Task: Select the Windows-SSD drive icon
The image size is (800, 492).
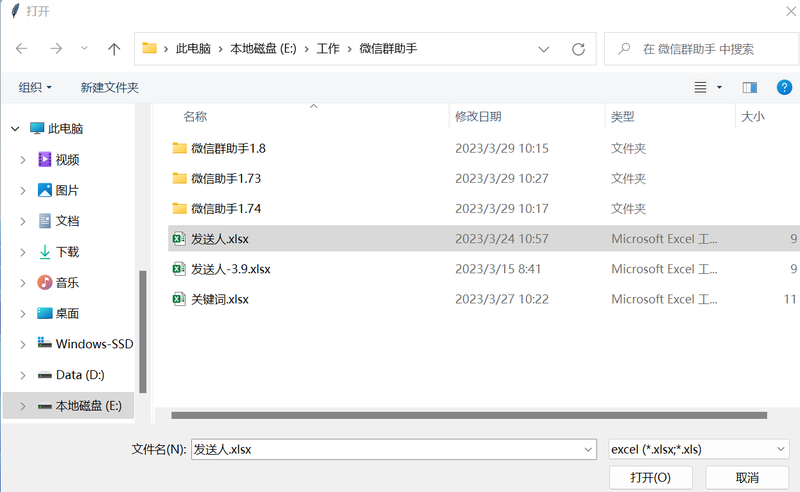Action: [45, 343]
